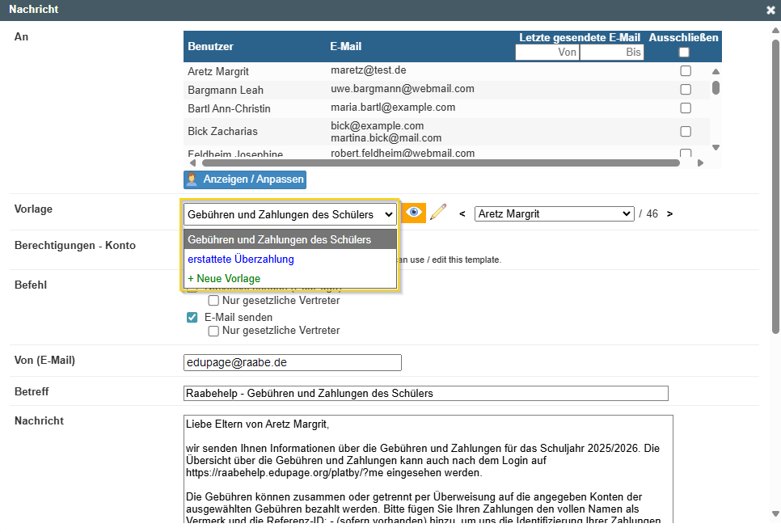Click into the Nachricht message text area
This screenshot has width=781, height=532.
428,468
